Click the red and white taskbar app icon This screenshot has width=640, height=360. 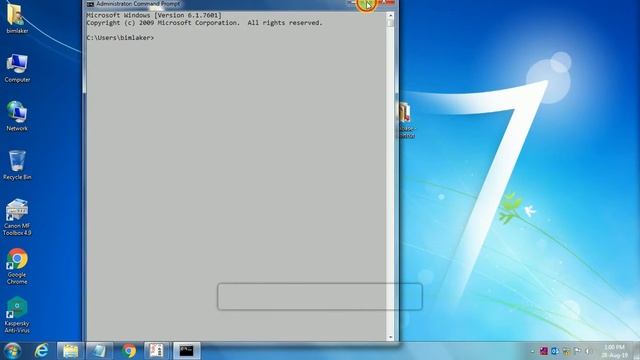pyautogui.click(x=156, y=351)
